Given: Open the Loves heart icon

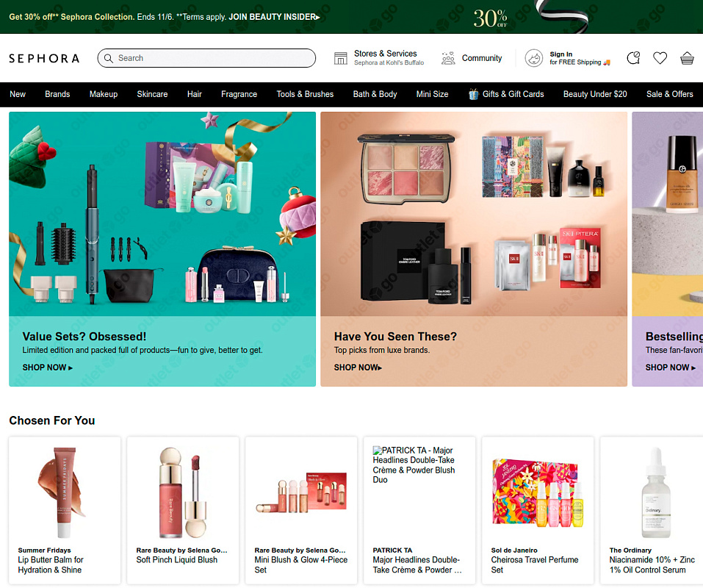Looking at the screenshot, I should tap(660, 58).
